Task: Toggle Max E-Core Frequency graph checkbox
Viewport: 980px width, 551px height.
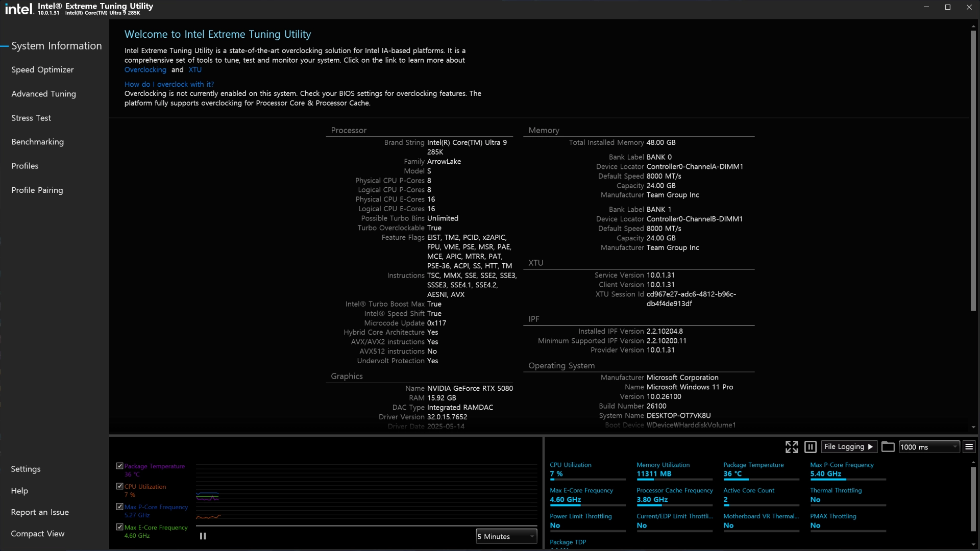Action: [120, 527]
